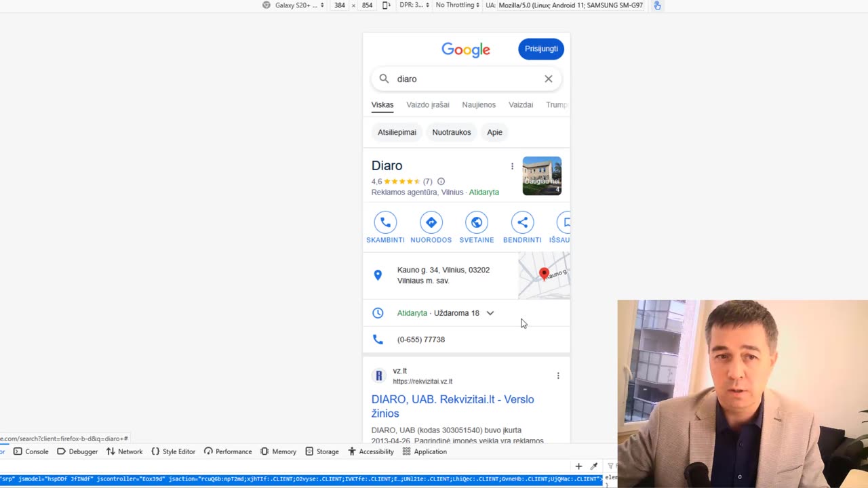
Task: Open the Storage devtools tab
Action: coord(322,451)
